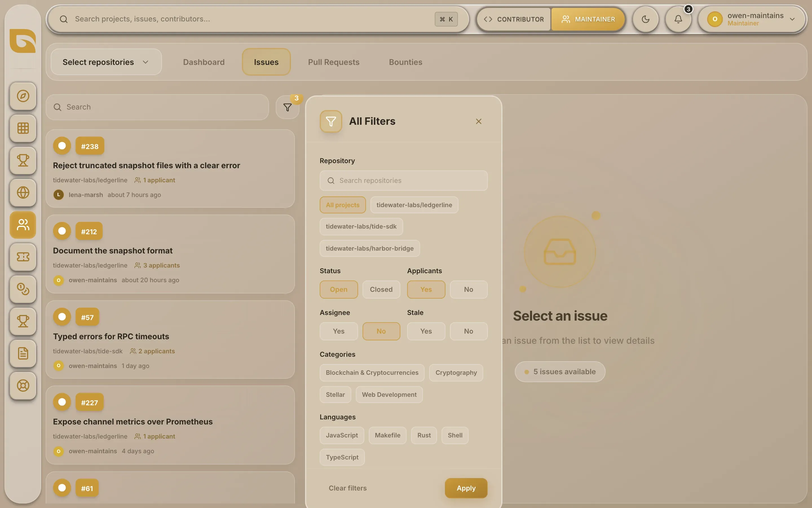Viewport: 812px width, 508px height.
Task: Switch to the Pull Requests tab
Action: (334, 62)
